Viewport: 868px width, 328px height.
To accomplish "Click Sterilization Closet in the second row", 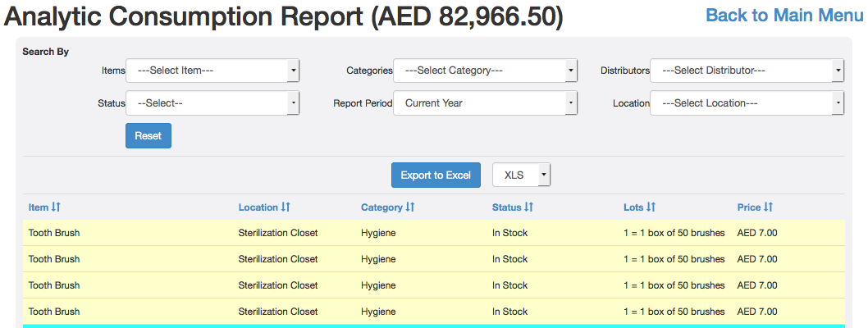I will coord(278,259).
